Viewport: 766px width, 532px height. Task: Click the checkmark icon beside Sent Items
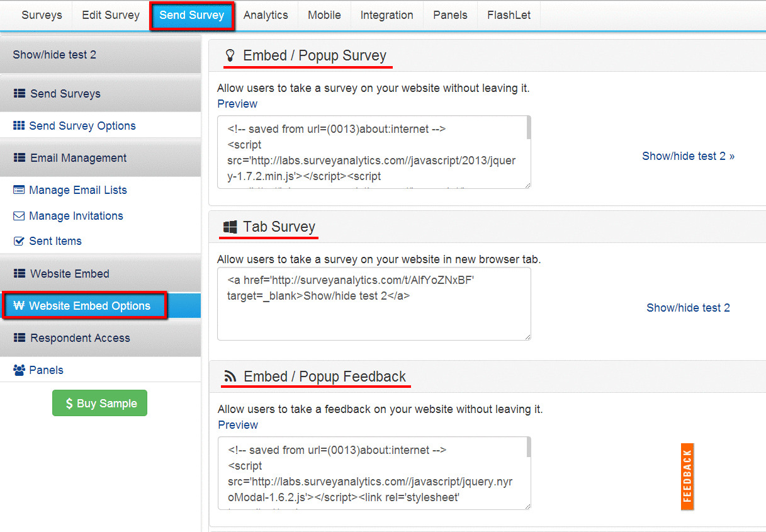point(19,241)
